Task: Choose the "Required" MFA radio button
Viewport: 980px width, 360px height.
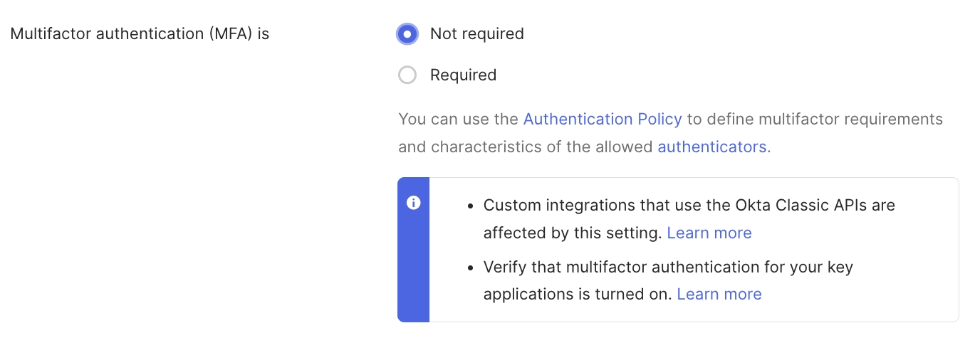Action: click(407, 75)
